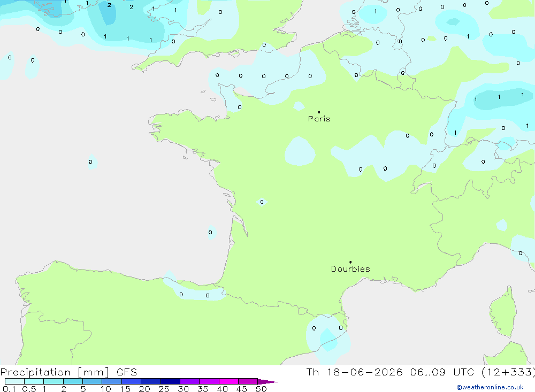Select the 15–20 mm legend swatch

131,381
